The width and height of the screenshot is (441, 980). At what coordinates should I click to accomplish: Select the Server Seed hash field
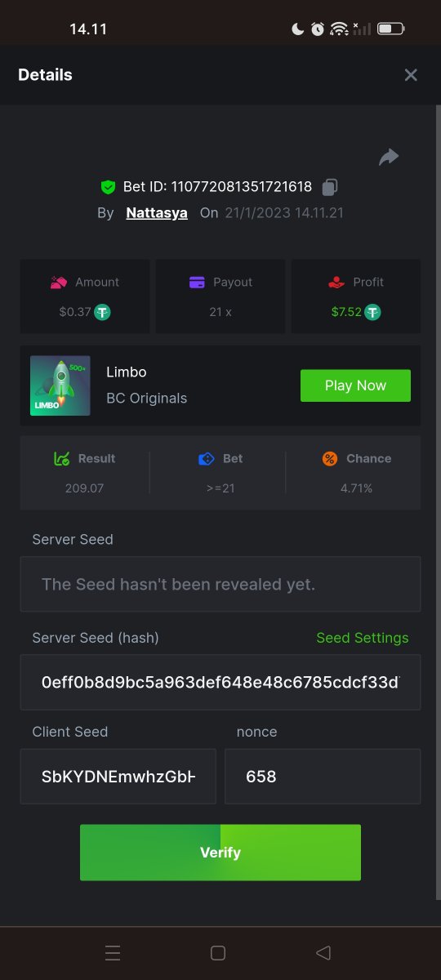click(x=220, y=682)
